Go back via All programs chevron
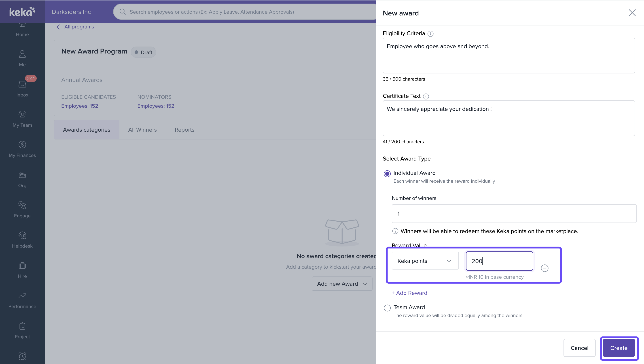The height and width of the screenshot is (364, 644). pyautogui.click(x=58, y=27)
